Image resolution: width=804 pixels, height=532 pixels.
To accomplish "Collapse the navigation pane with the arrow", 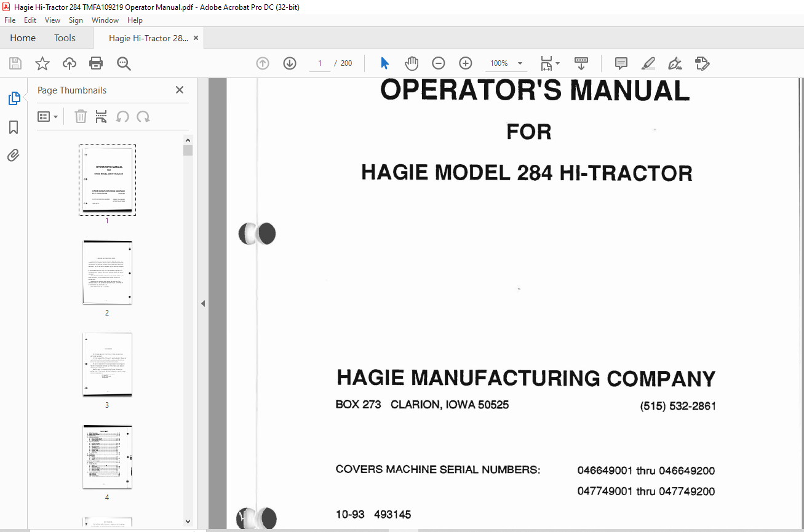I will pos(203,303).
